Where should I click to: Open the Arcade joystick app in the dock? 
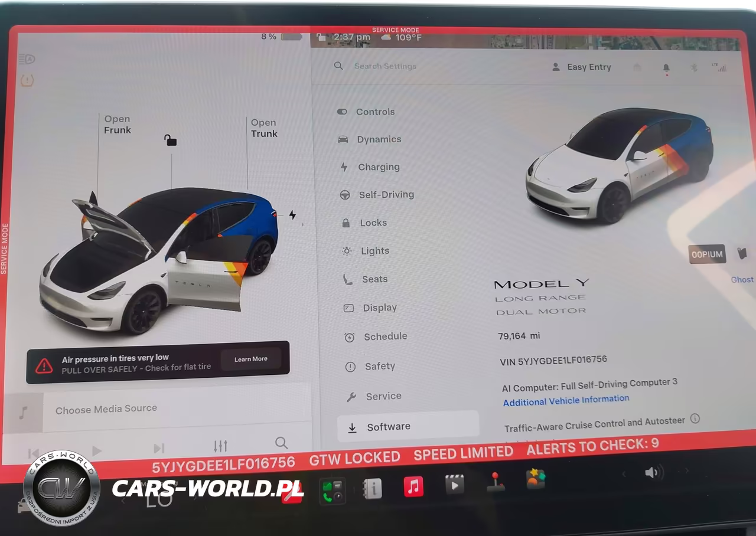[495, 482]
